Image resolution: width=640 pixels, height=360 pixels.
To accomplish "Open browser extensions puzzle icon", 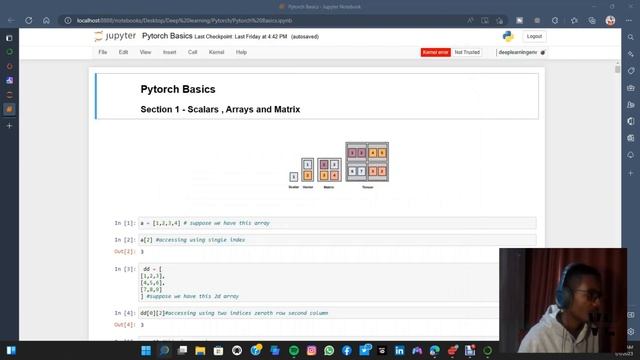I will (555, 20).
